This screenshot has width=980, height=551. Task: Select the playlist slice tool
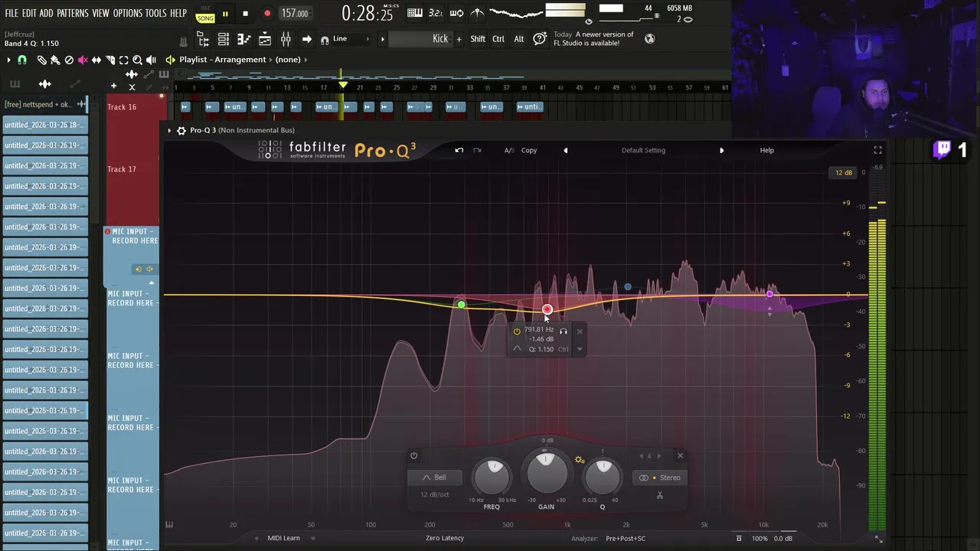109,60
